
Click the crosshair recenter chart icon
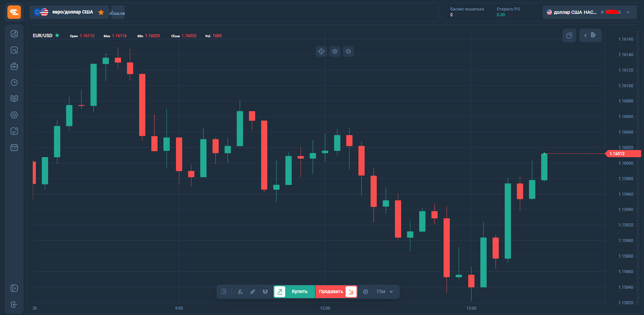[x=321, y=51]
